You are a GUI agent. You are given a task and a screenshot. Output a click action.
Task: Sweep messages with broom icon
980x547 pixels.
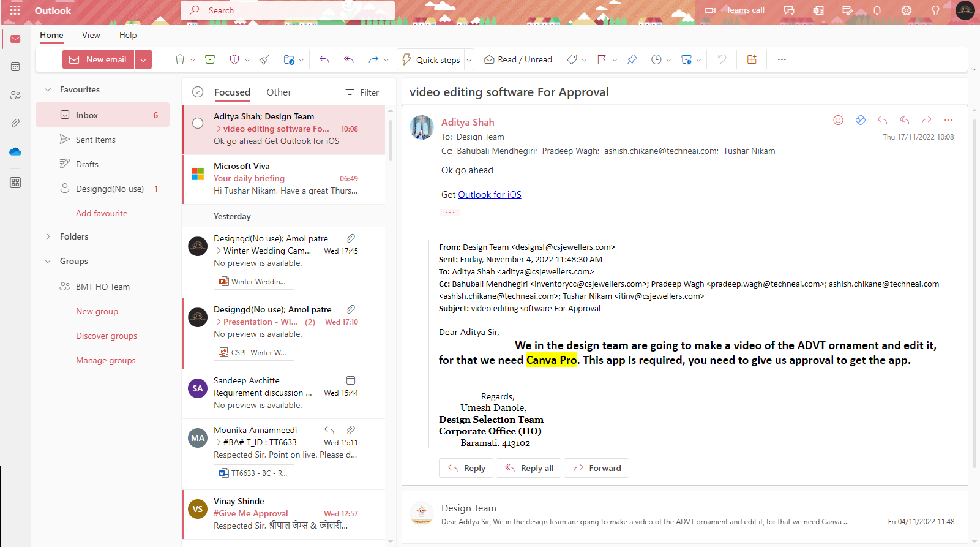click(x=264, y=59)
